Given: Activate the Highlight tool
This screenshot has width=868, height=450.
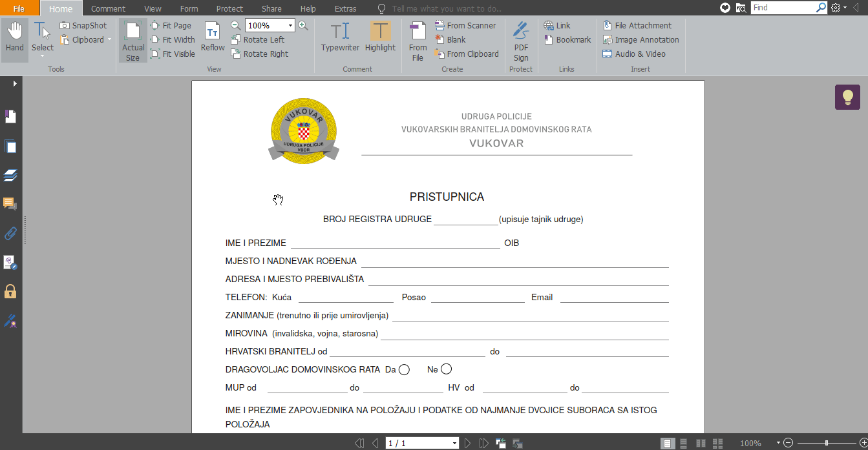Looking at the screenshot, I should pos(380,37).
